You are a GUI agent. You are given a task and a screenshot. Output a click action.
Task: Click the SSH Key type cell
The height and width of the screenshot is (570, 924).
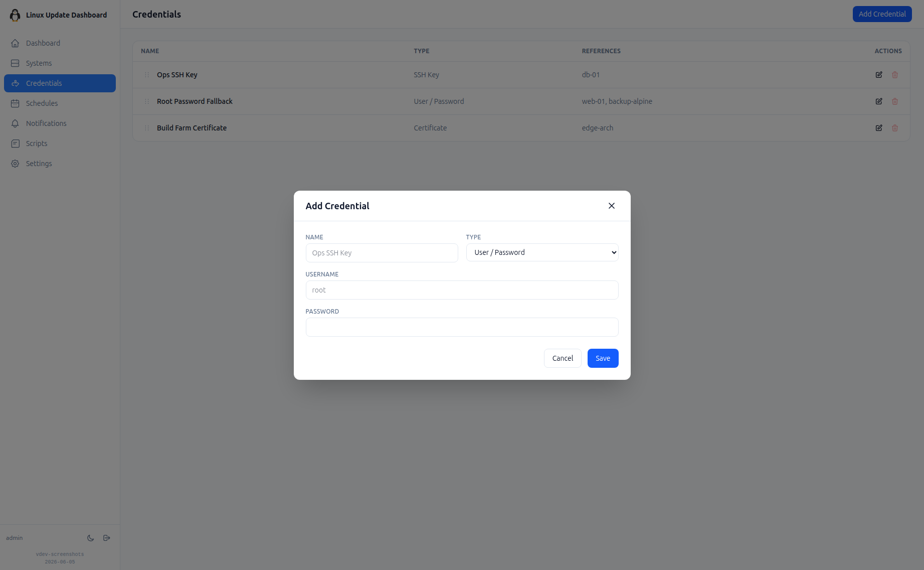pos(426,75)
